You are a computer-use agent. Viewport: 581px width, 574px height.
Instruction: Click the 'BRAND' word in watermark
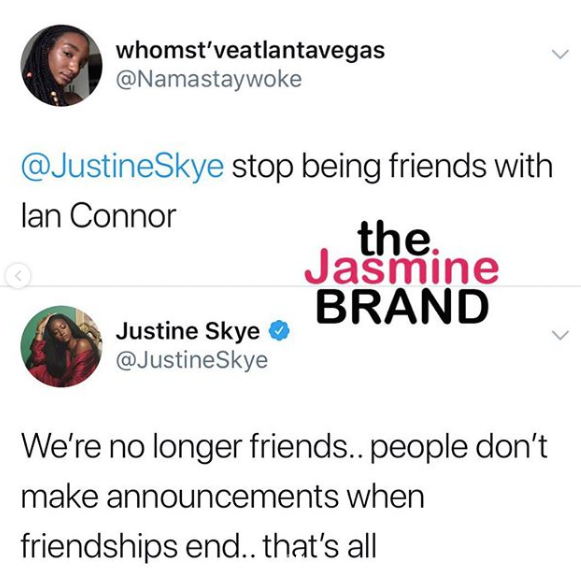[403, 306]
